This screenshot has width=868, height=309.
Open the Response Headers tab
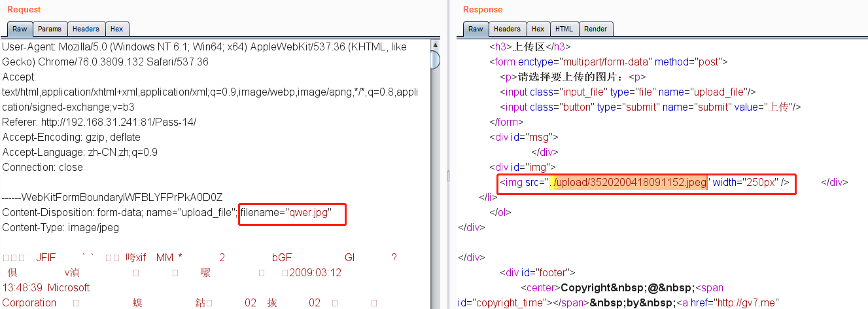point(507,29)
